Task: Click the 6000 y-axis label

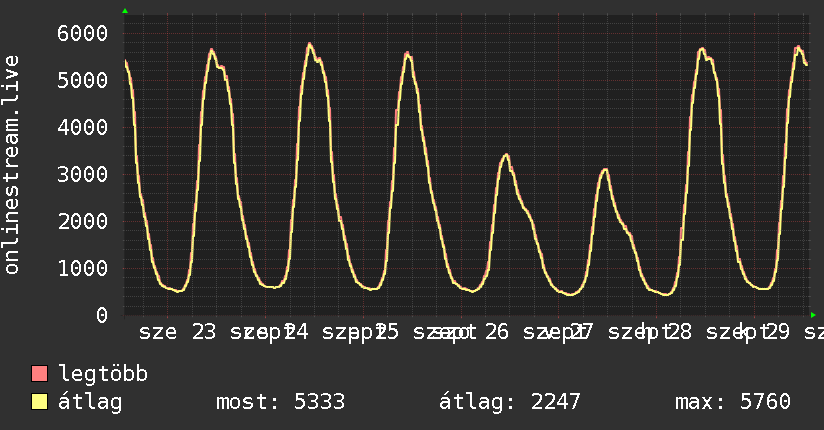Action: pos(83,33)
